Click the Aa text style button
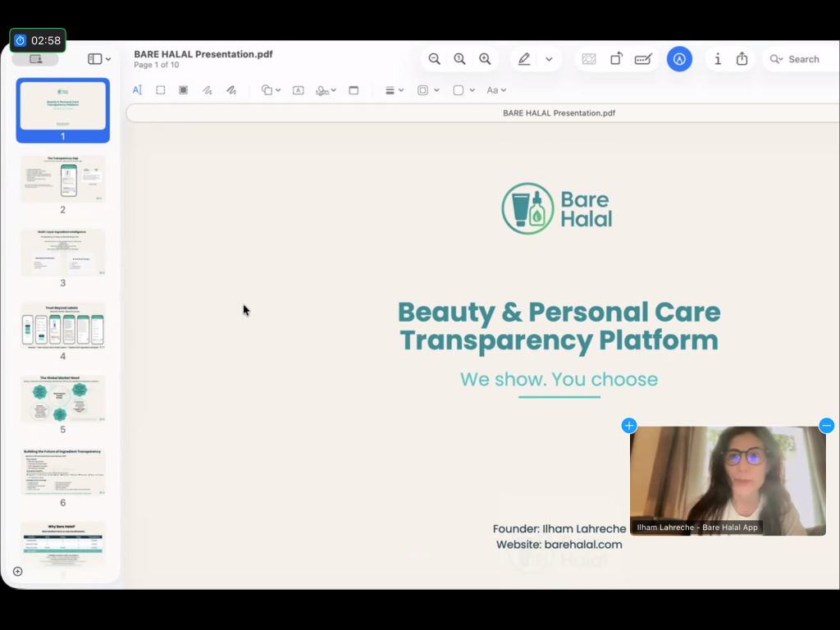The height and width of the screenshot is (630, 840). (x=492, y=90)
